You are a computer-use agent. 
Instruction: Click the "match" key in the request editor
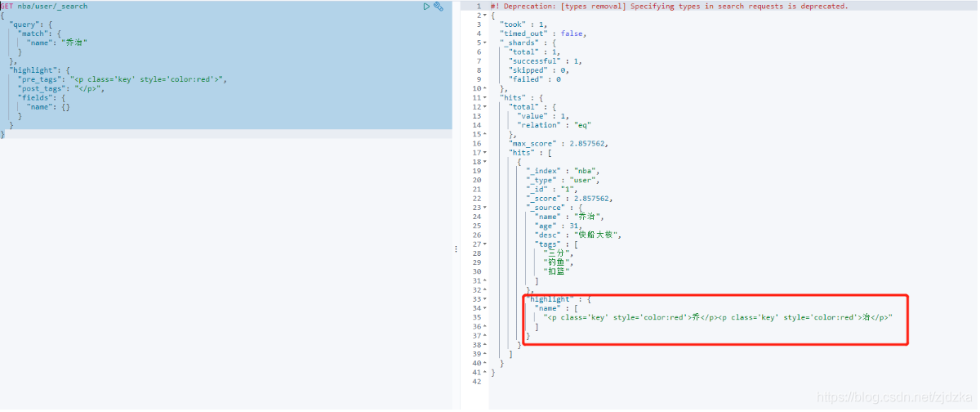tap(32, 34)
